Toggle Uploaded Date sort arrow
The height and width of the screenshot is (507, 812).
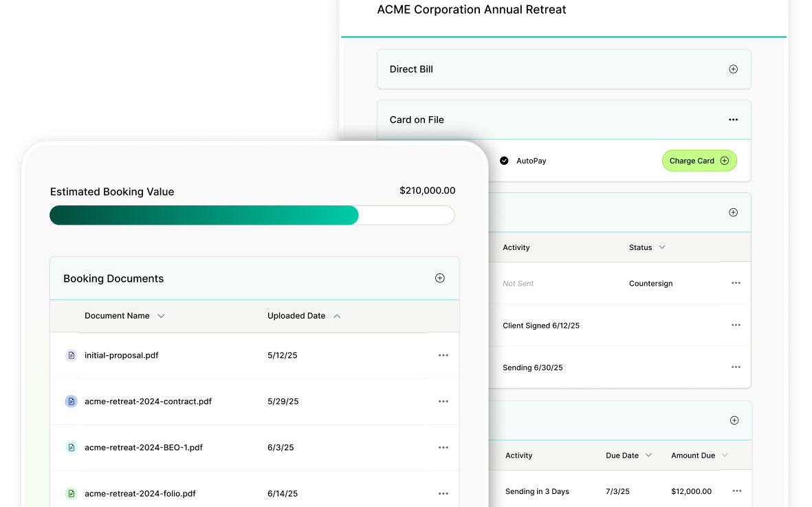coord(337,316)
